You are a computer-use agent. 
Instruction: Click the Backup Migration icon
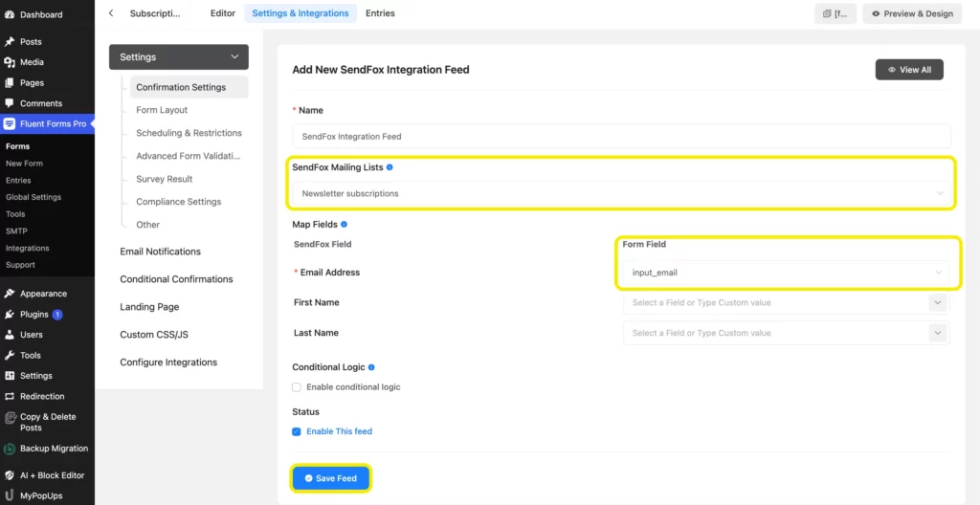(x=10, y=449)
